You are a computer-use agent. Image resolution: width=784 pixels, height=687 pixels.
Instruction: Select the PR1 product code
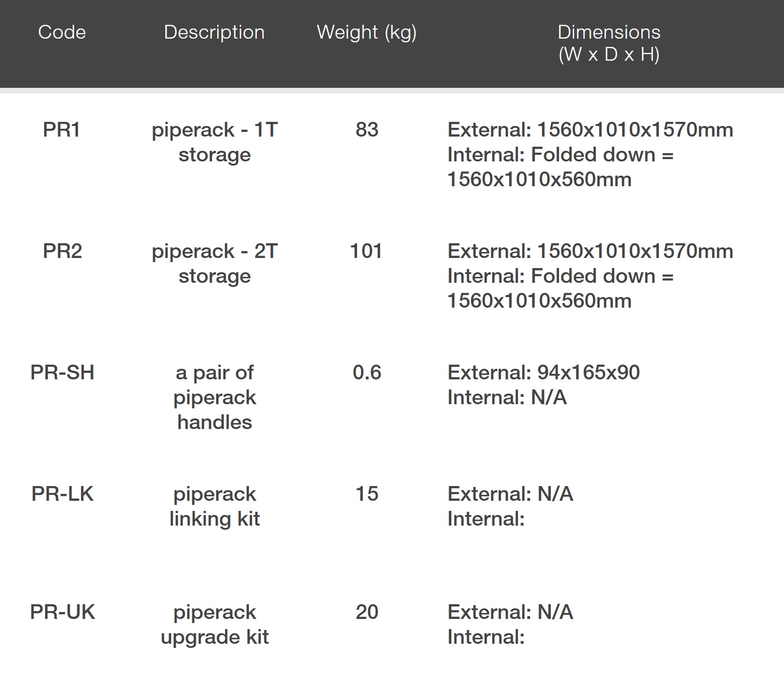[62, 130]
